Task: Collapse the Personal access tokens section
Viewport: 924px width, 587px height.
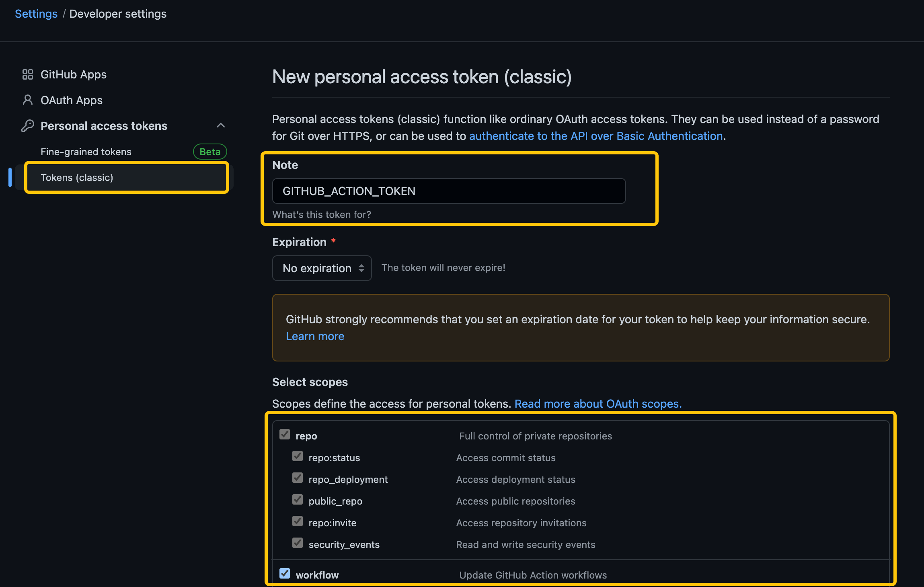Action: [x=221, y=125]
